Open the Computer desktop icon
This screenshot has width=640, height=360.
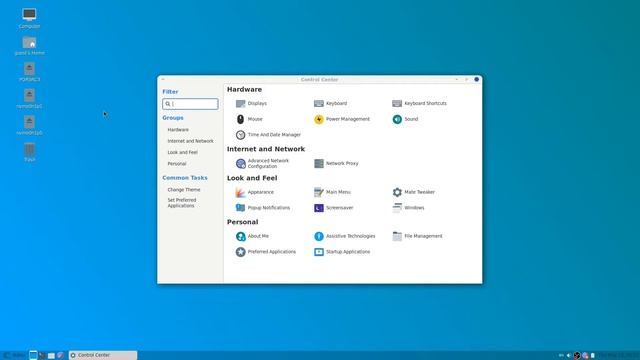point(29,18)
